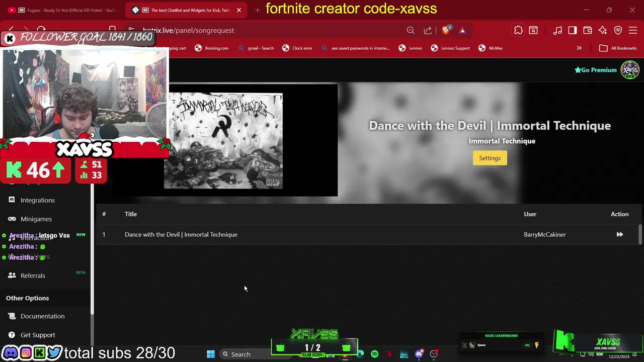Open the Brave Shields lion icon
The image size is (644, 362).
click(x=446, y=30)
